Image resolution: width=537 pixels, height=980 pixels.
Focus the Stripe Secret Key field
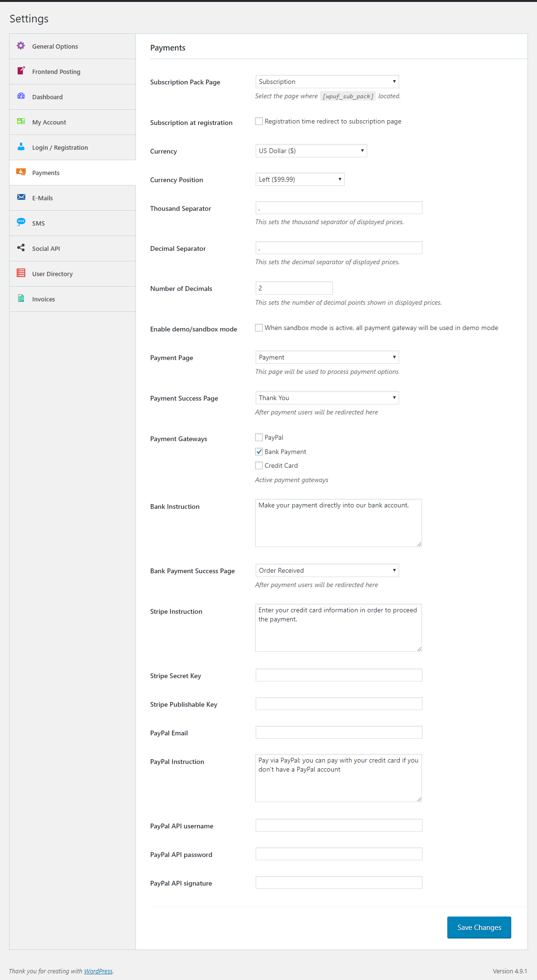tap(339, 675)
